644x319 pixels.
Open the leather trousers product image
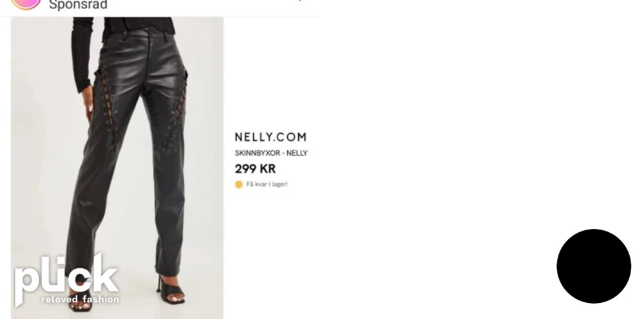click(117, 168)
